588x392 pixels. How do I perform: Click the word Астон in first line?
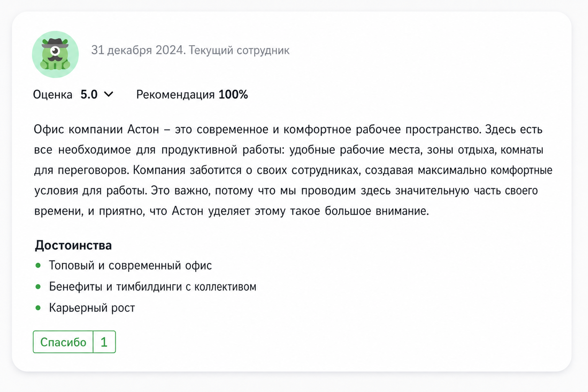click(143, 129)
